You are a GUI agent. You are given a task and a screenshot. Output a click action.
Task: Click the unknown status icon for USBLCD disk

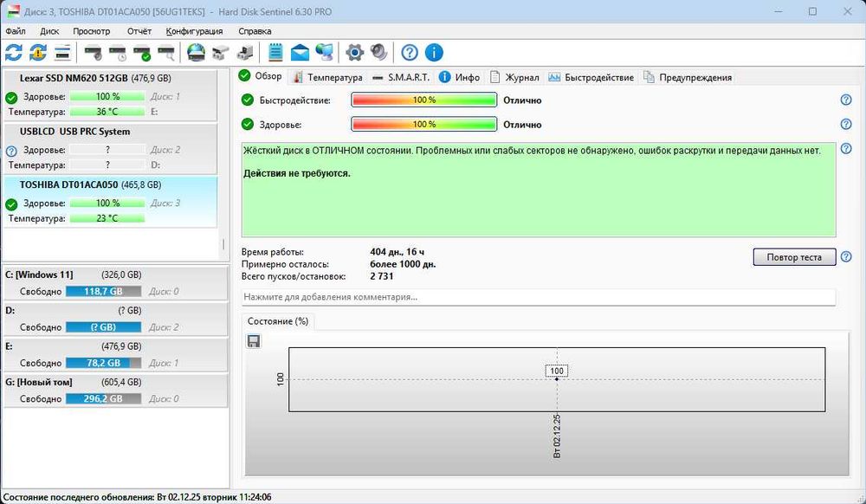coord(11,151)
